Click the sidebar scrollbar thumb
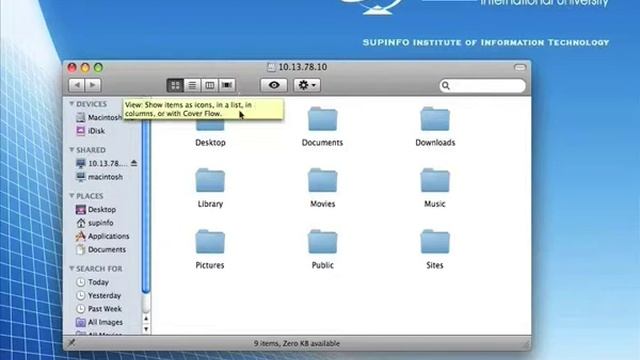 [146, 196]
